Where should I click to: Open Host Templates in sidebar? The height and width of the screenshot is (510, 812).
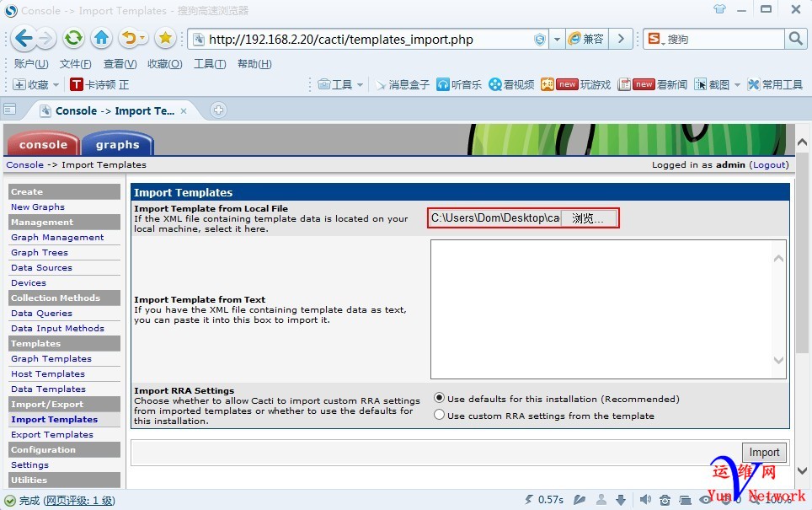point(48,373)
